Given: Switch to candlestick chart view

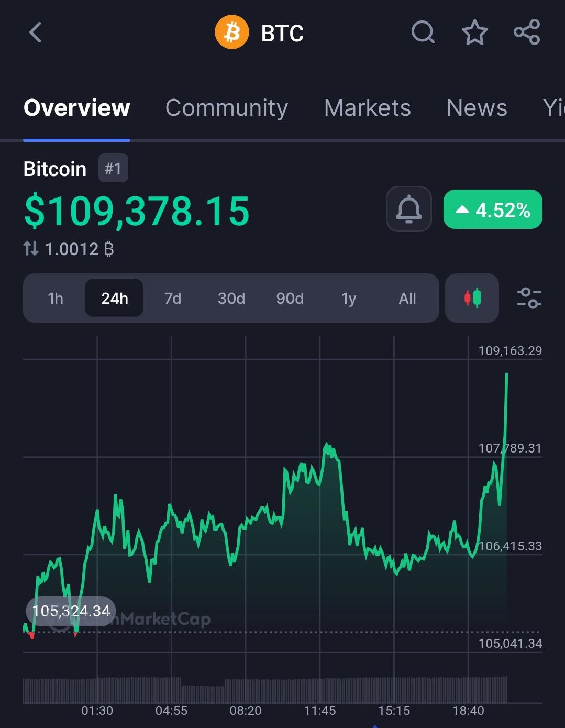Looking at the screenshot, I should 472,298.
